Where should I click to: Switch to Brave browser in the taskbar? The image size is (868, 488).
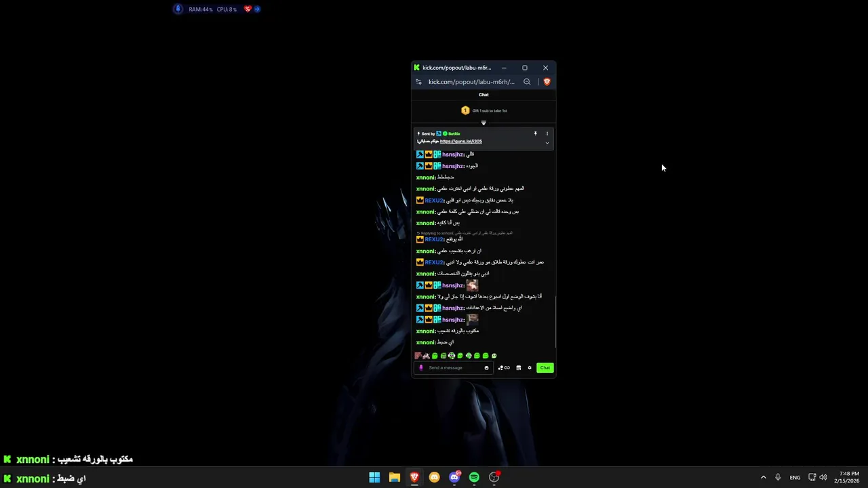pyautogui.click(x=414, y=477)
